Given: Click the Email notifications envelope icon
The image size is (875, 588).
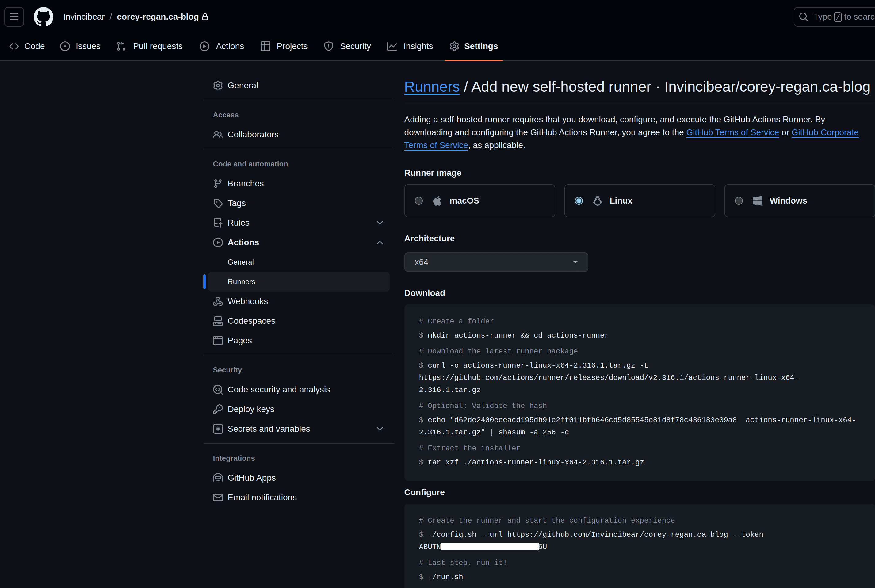Looking at the screenshot, I should pos(218,497).
